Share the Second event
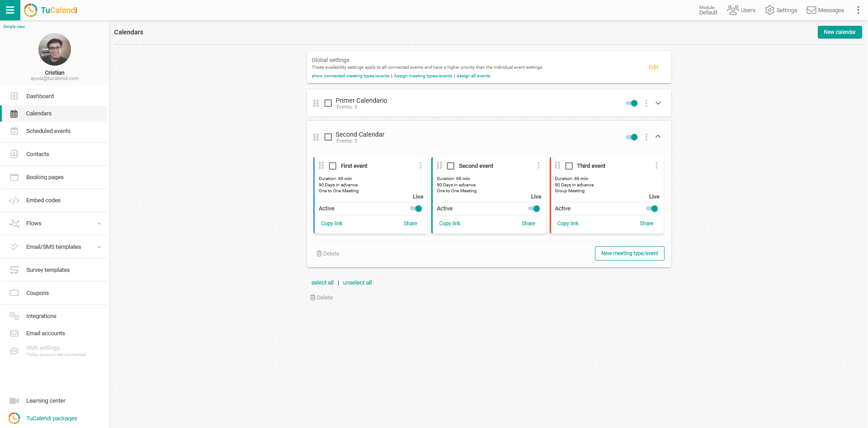868x428 pixels. [528, 224]
